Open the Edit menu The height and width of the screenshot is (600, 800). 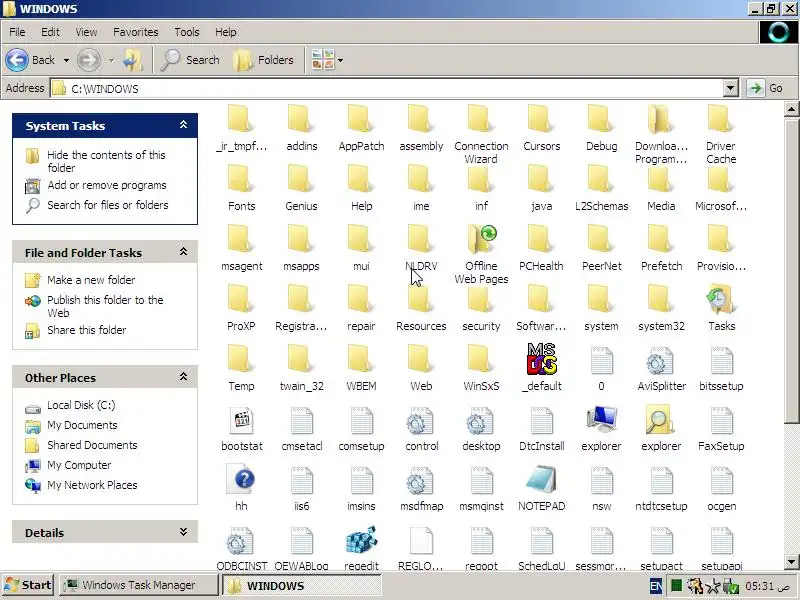[x=50, y=32]
